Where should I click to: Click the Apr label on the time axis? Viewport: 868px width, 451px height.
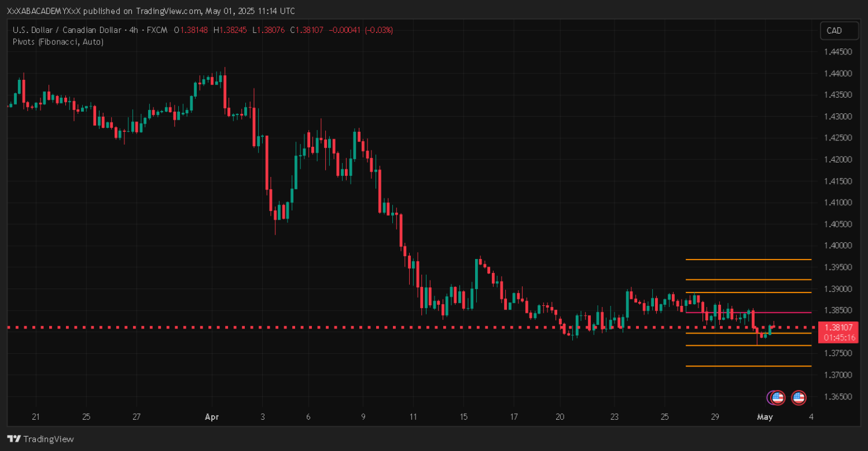(x=212, y=417)
